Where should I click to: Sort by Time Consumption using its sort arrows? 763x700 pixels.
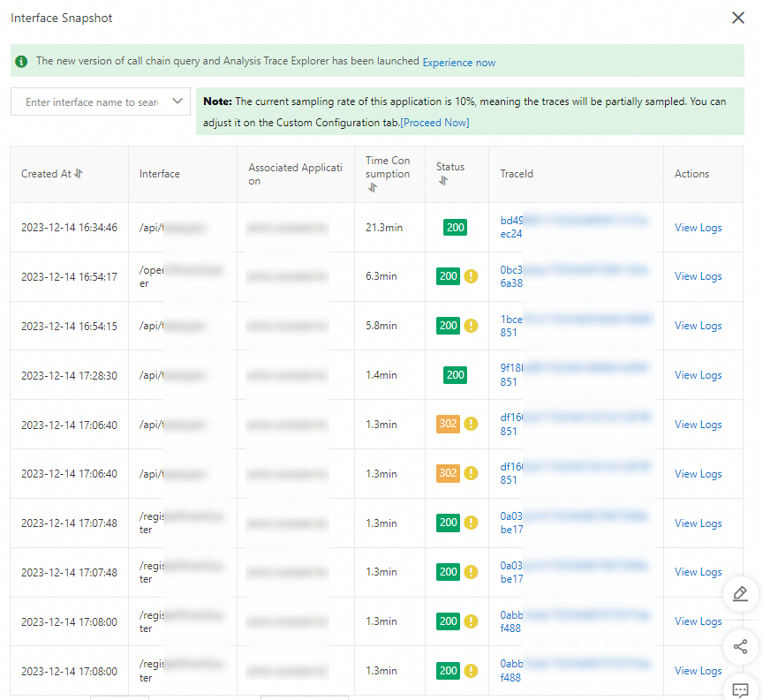click(x=373, y=187)
